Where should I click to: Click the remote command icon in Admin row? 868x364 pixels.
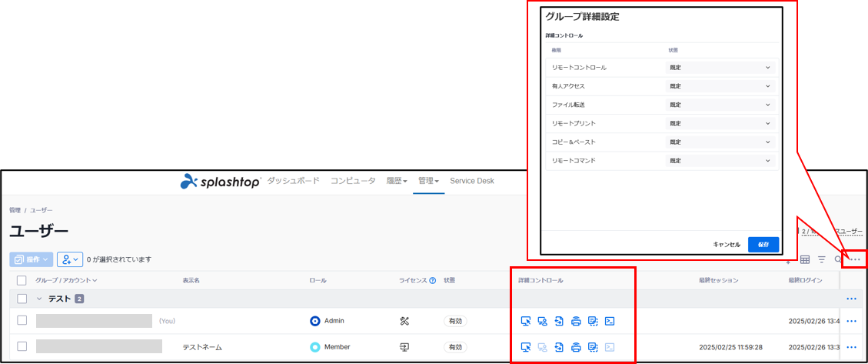(609, 322)
